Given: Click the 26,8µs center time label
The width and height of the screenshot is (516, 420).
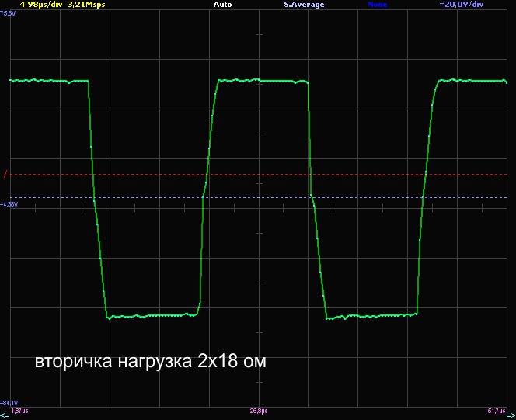Looking at the screenshot, I should pos(259,411).
